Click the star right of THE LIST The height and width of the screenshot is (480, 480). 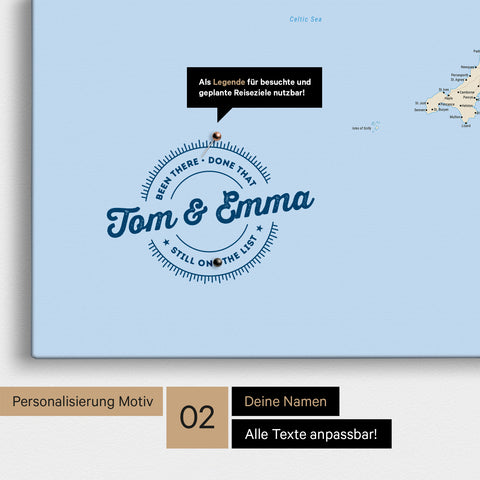[259, 228]
